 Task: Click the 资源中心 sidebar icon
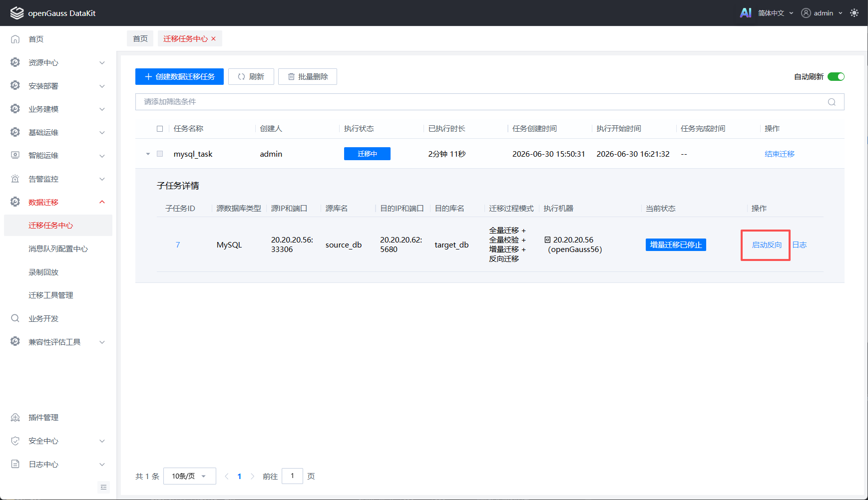click(x=15, y=62)
